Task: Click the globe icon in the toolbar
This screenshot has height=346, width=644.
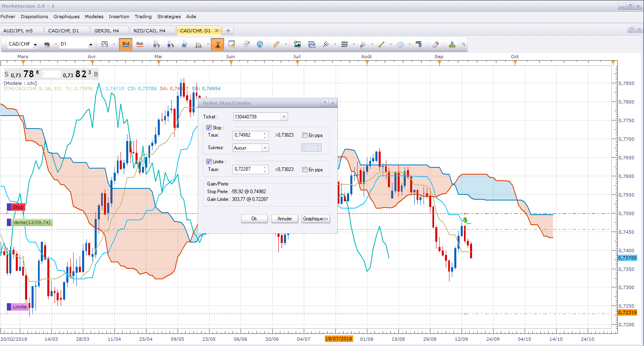Action: (x=260, y=44)
